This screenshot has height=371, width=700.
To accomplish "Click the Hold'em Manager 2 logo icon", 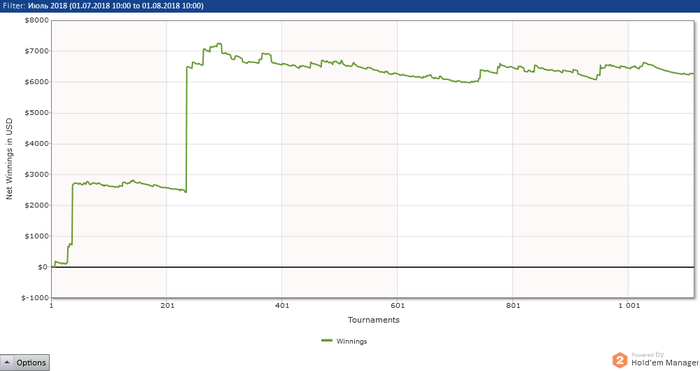I will coord(620,360).
